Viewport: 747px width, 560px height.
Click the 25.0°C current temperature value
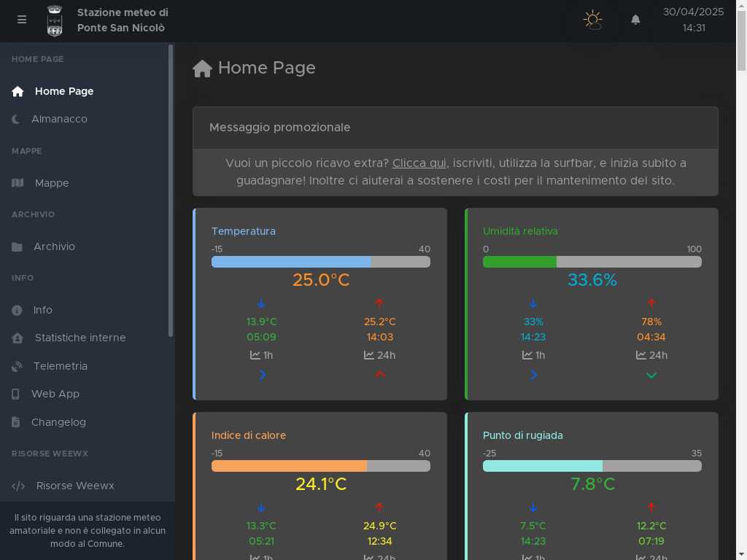(321, 280)
